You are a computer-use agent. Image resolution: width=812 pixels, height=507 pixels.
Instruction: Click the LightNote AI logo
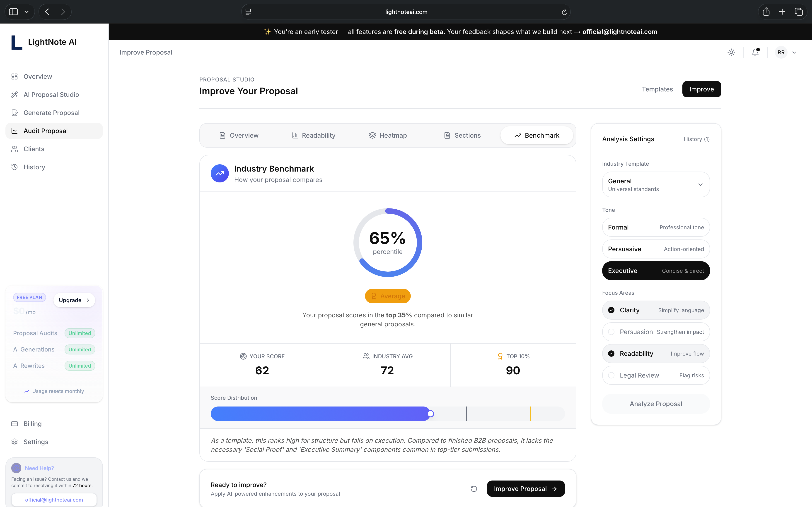[x=17, y=42]
